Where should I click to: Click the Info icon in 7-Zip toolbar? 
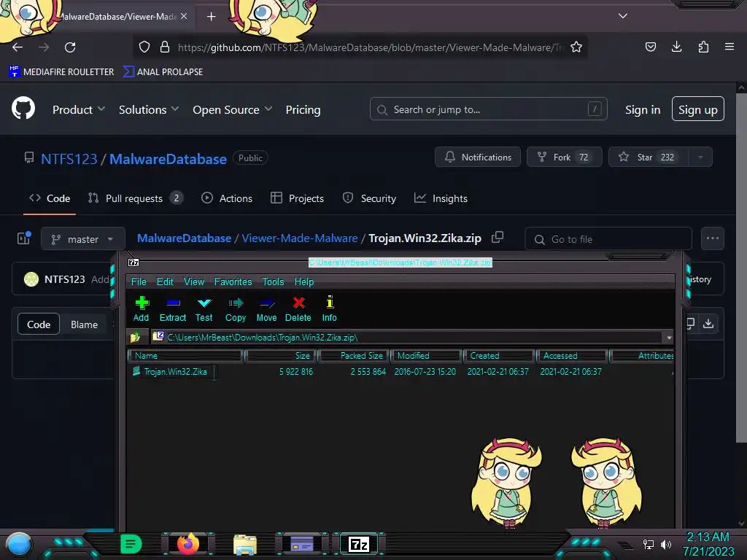point(330,302)
